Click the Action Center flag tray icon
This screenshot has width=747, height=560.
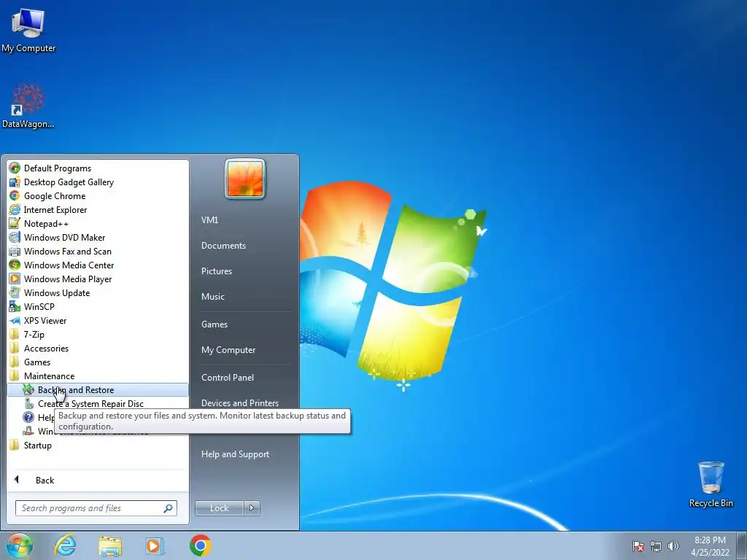638,546
